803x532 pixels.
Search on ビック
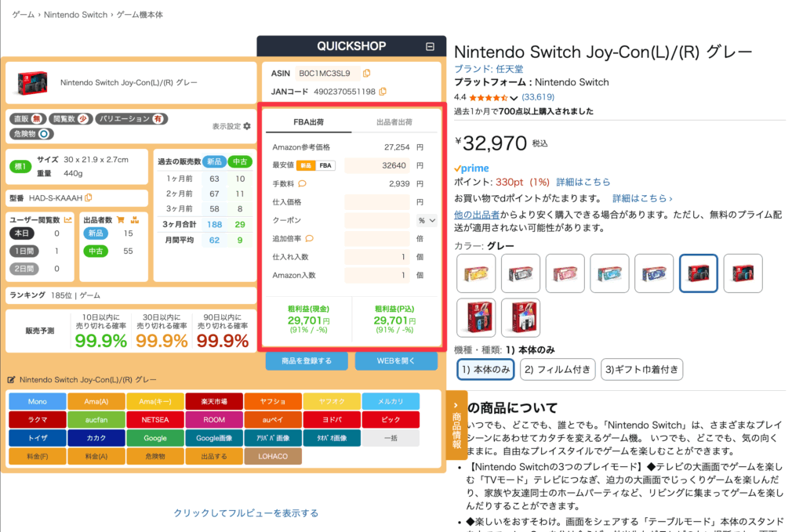391,420
